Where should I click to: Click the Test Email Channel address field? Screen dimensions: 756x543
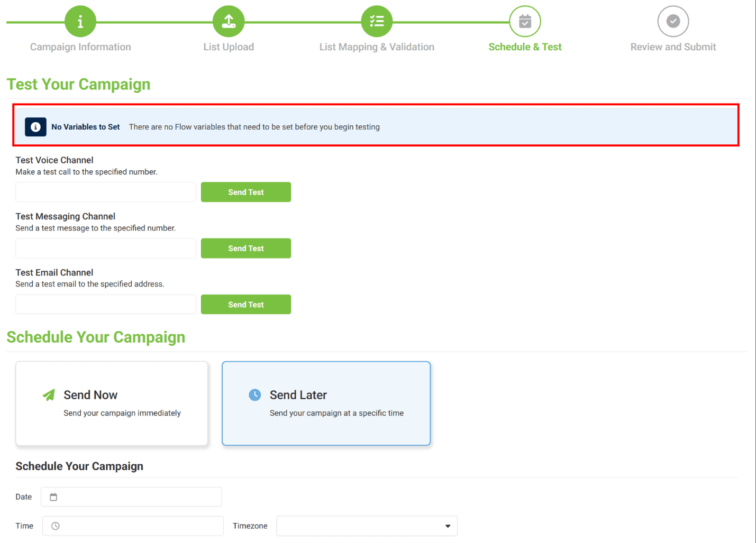(106, 305)
